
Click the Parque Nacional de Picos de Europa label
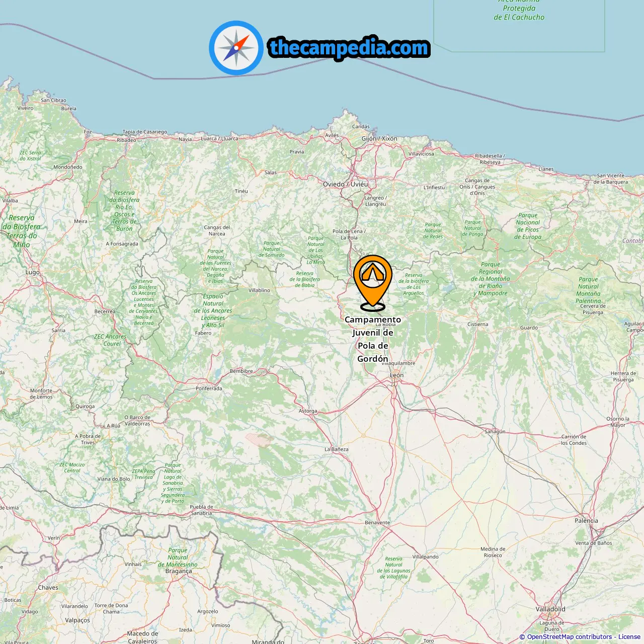pyautogui.click(x=528, y=226)
